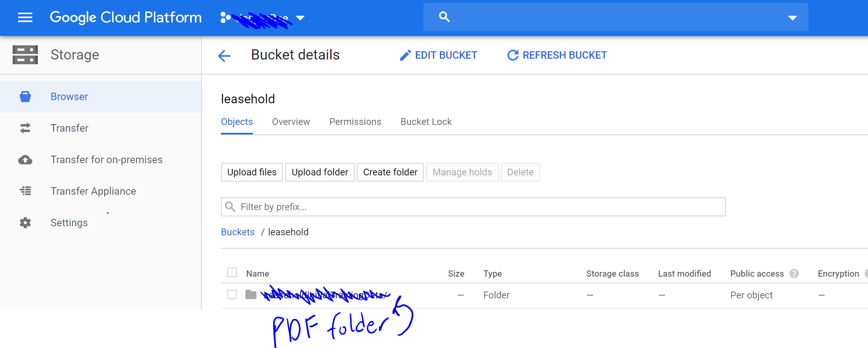This screenshot has width=868, height=348.
Task: Click the Create folder button
Action: [390, 172]
